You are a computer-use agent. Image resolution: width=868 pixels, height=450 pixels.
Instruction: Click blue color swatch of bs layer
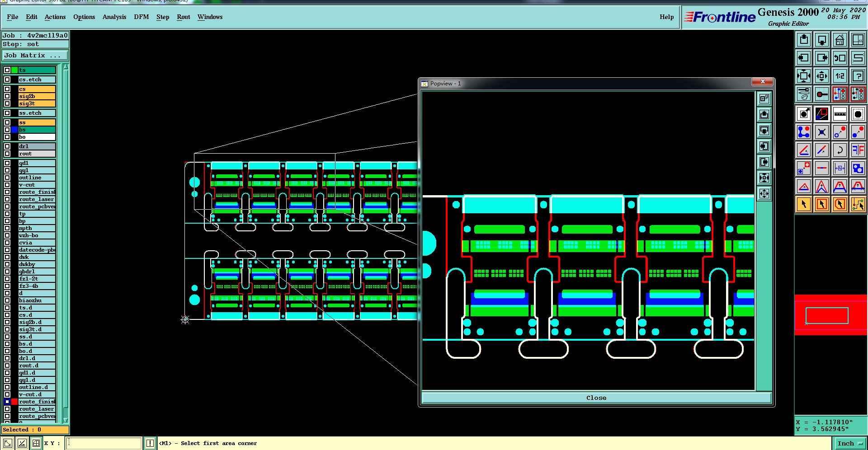(x=14, y=130)
